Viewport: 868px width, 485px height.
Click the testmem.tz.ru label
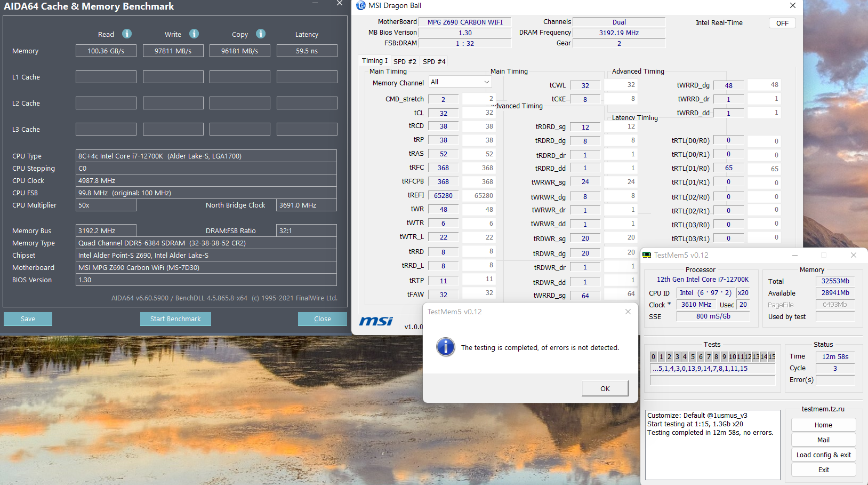pyautogui.click(x=823, y=409)
